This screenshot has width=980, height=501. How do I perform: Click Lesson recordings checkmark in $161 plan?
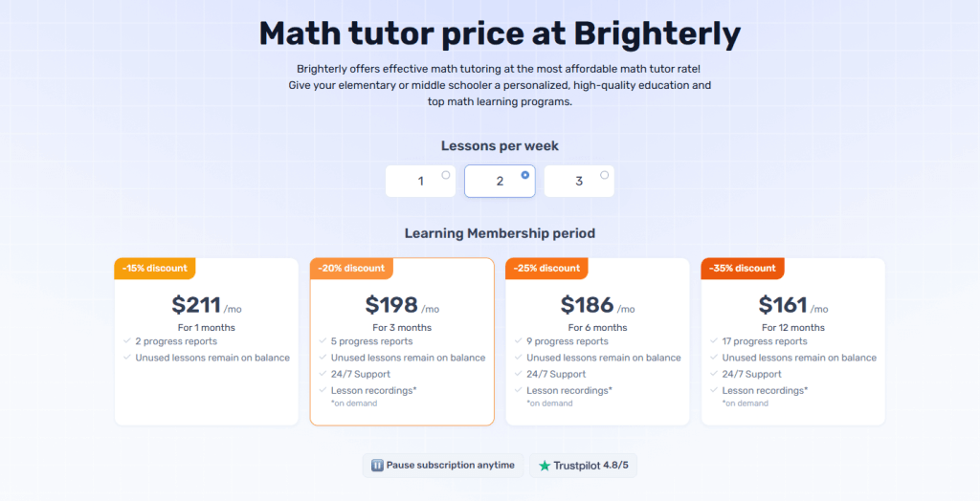714,390
